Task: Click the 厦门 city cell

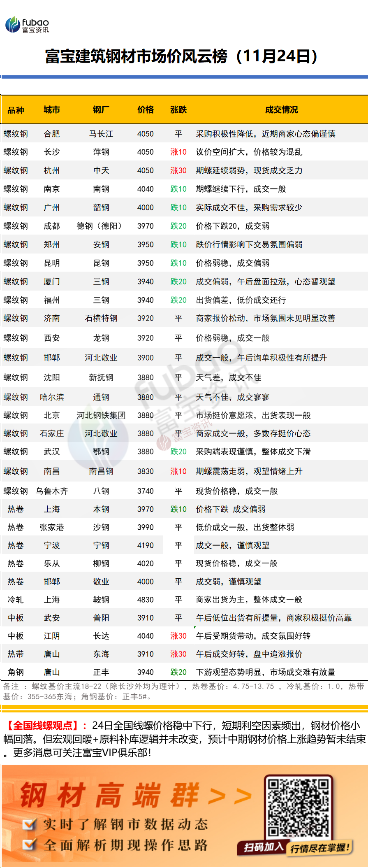Action: click(52, 282)
